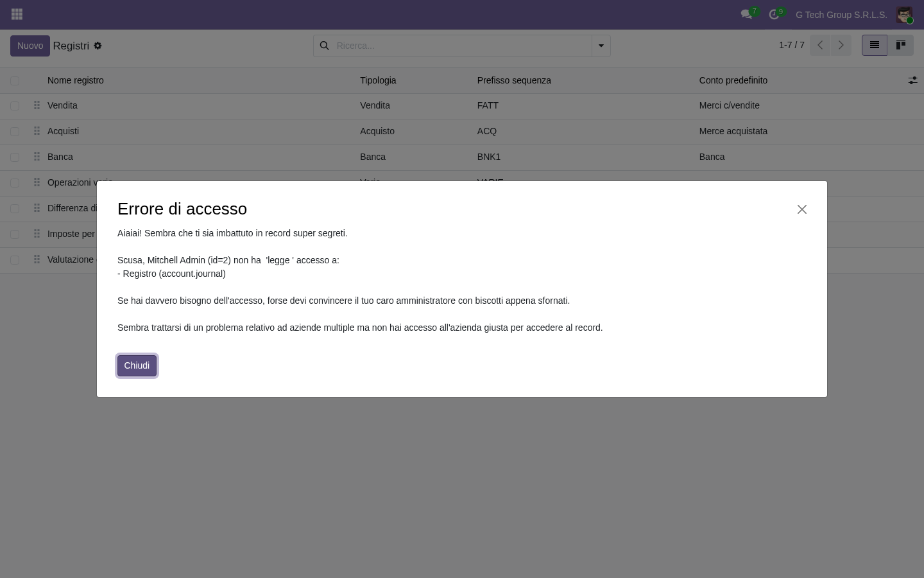
Task: Open optional columns adjuster
Action: pyautogui.click(x=912, y=80)
